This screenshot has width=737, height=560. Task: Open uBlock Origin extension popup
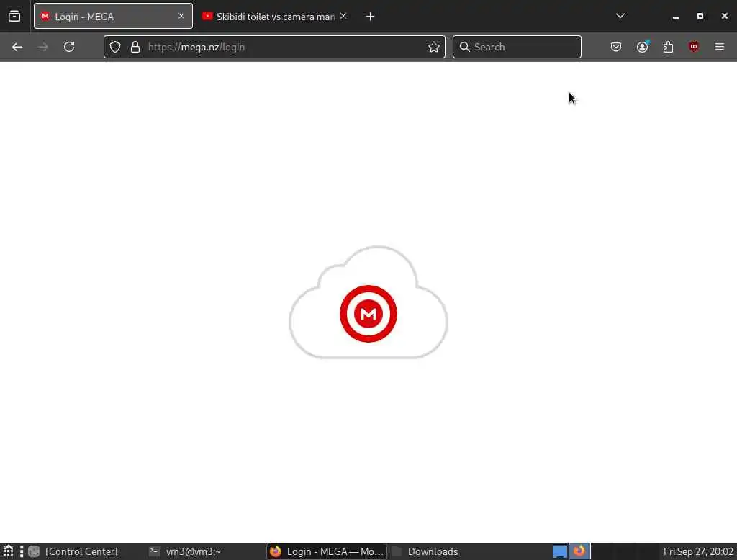[x=694, y=47]
